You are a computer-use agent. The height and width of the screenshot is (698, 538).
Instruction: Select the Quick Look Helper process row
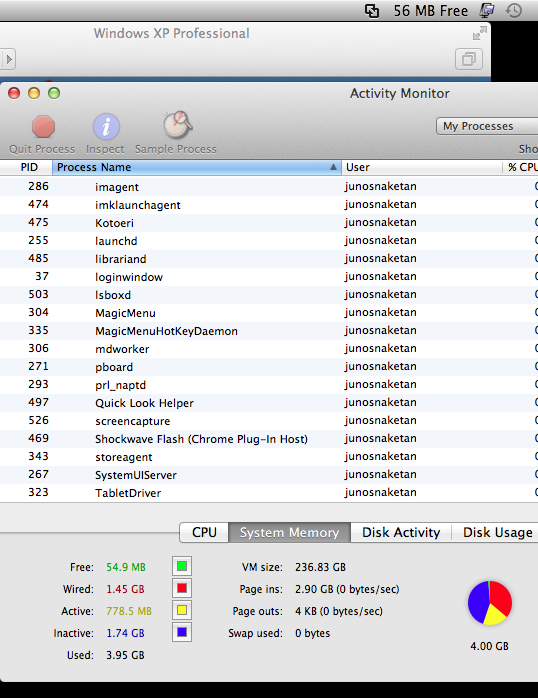pos(269,403)
